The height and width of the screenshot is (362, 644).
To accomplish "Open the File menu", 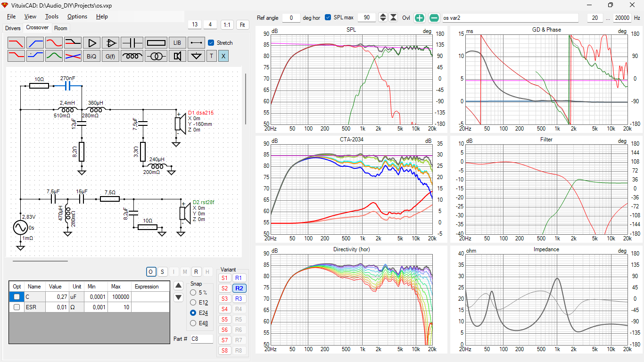I will coord(11,16).
